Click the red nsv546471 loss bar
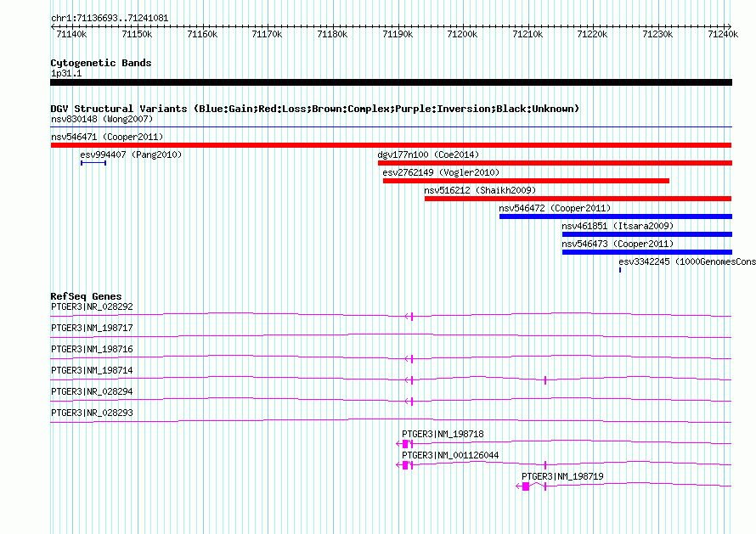This screenshot has width=756, height=534. [391, 145]
